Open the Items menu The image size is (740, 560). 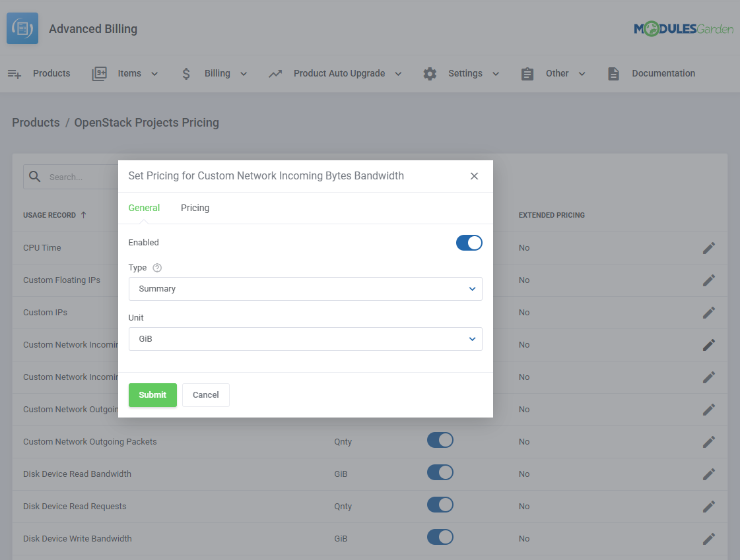point(129,73)
